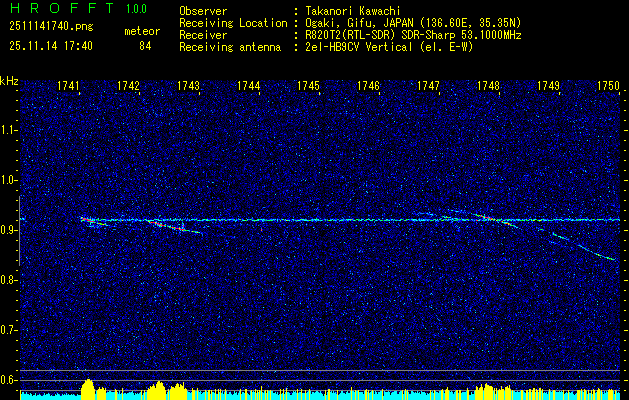Click the 1742 time marker

(x=128, y=85)
